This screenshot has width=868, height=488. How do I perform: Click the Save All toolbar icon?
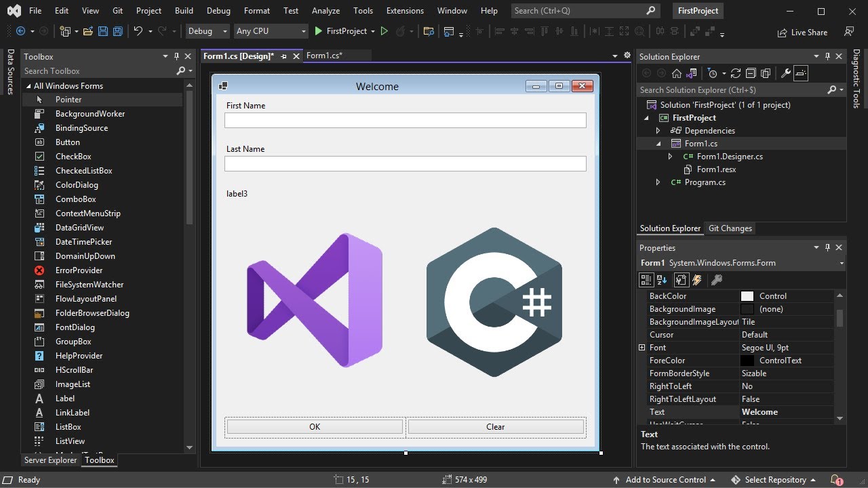(x=118, y=31)
